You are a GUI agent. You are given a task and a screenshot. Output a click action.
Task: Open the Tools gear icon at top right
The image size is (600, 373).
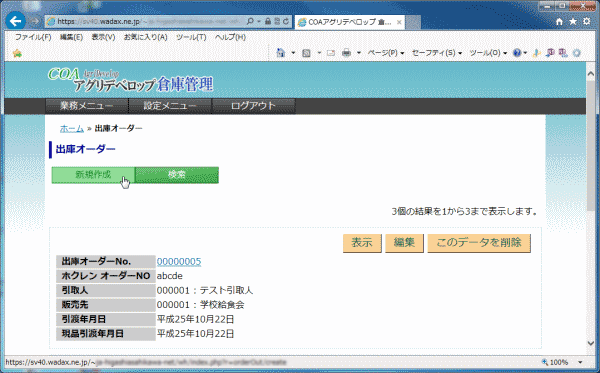(x=587, y=21)
